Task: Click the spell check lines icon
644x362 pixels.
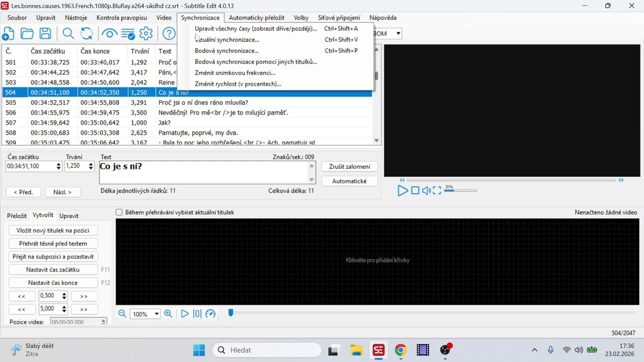Action: pyautogui.click(x=128, y=34)
